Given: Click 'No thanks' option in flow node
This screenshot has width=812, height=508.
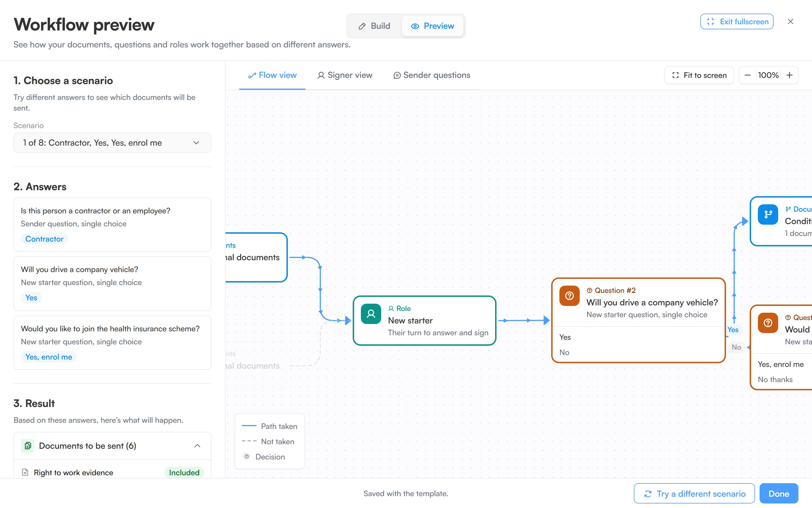Looking at the screenshot, I should tap(775, 379).
